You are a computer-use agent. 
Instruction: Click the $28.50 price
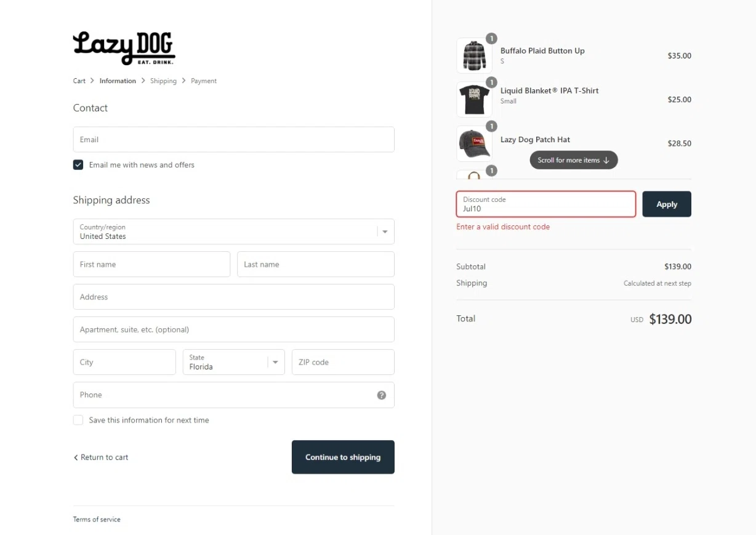tap(679, 143)
